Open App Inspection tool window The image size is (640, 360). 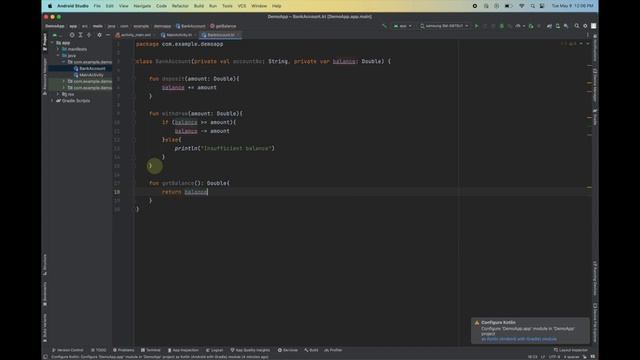pyautogui.click(x=183, y=350)
